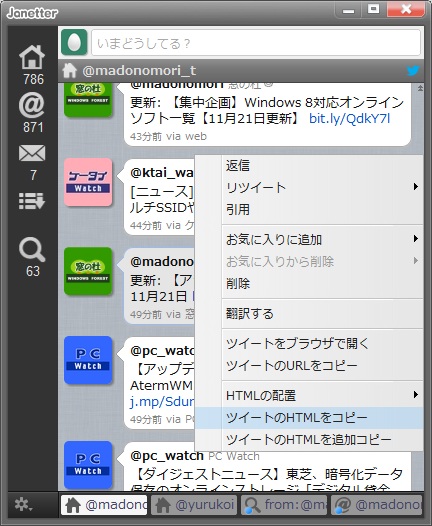Open the HTMLの配置 submenu entry

click(309, 396)
